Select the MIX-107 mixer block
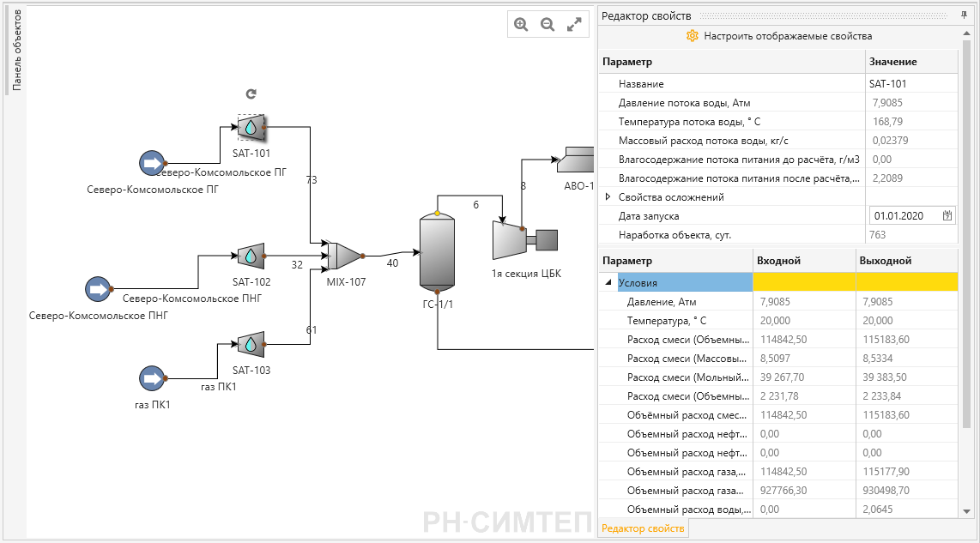The image size is (980, 543). click(346, 256)
